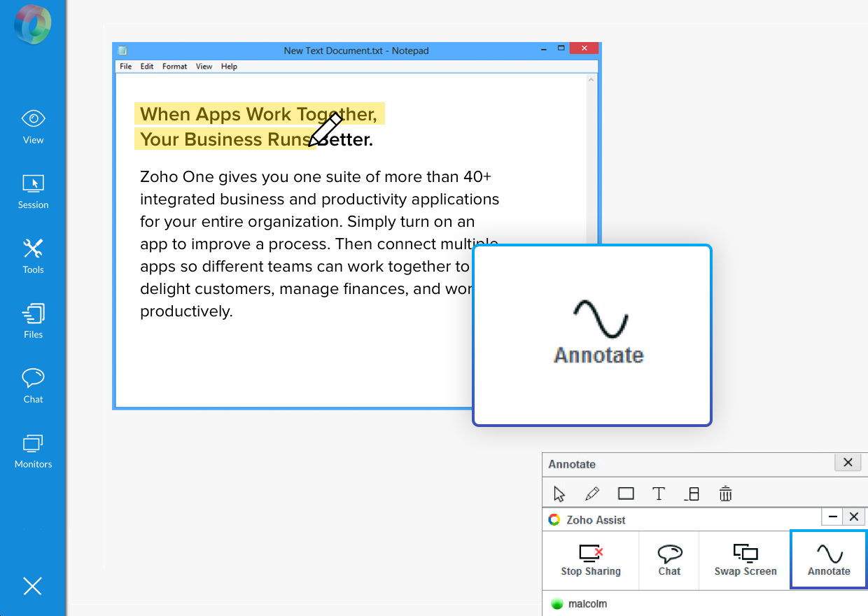Viewport: 868px width, 616px height.
Task: Click the Notepad document icon in the title bar
Action: (x=123, y=50)
